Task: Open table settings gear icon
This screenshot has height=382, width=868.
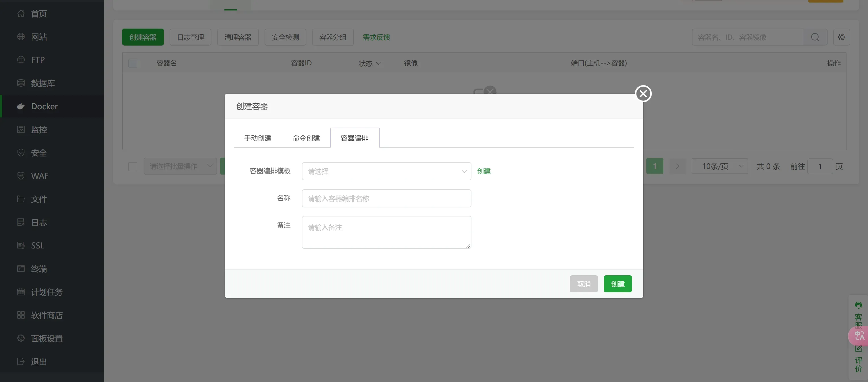Action: point(841,37)
